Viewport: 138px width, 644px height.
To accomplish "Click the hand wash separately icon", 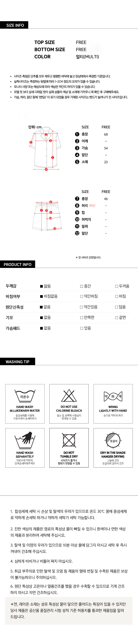I will [x=25, y=440].
